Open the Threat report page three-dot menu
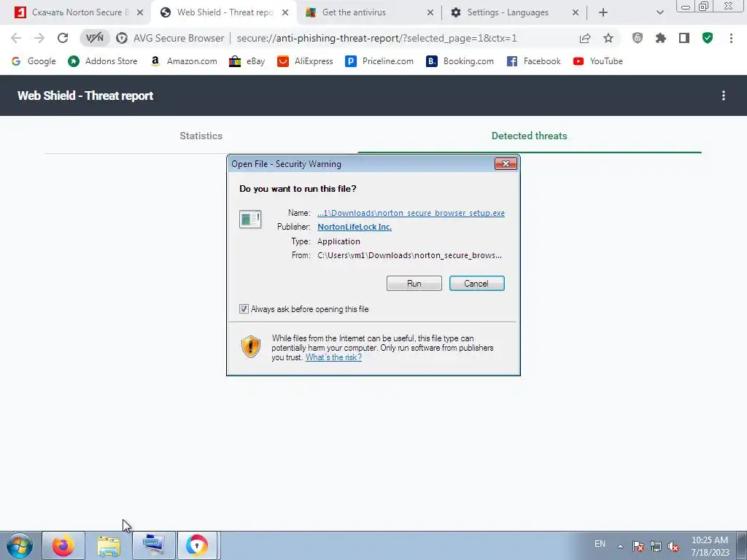 [x=723, y=96]
